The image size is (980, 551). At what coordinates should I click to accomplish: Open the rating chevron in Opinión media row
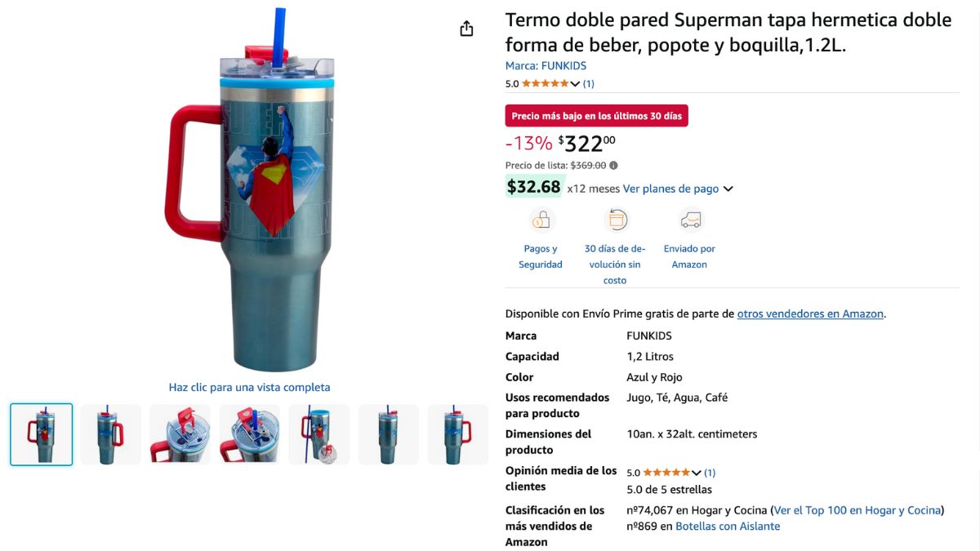point(696,473)
